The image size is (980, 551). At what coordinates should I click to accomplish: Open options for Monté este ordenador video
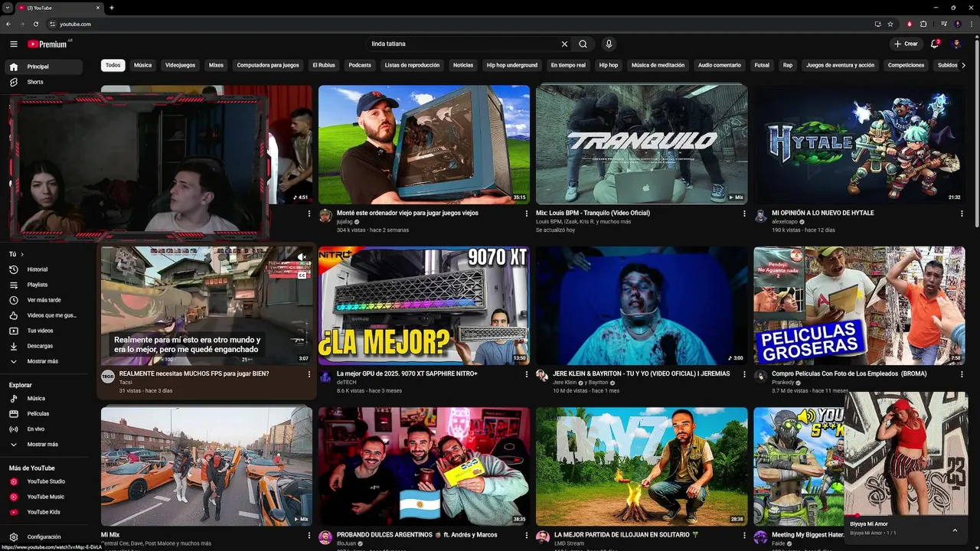pos(527,214)
